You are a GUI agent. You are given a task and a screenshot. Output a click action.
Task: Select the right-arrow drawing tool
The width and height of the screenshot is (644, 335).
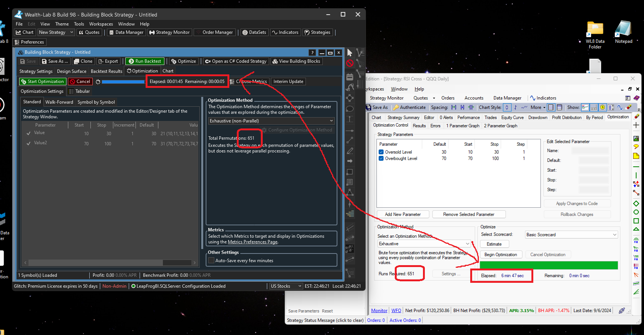[x=350, y=161]
